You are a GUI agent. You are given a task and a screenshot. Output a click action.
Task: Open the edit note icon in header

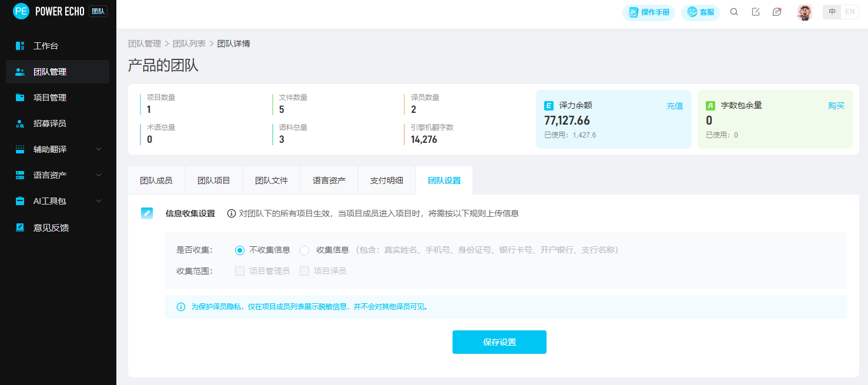(756, 12)
